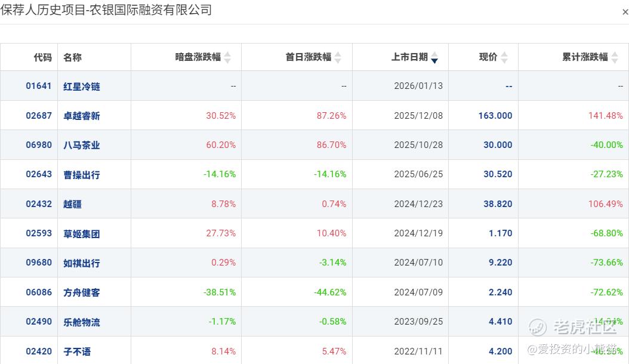Select listing date 2024/07/09
Viewport: 629px width, 364px height.
tap(418, 292)
